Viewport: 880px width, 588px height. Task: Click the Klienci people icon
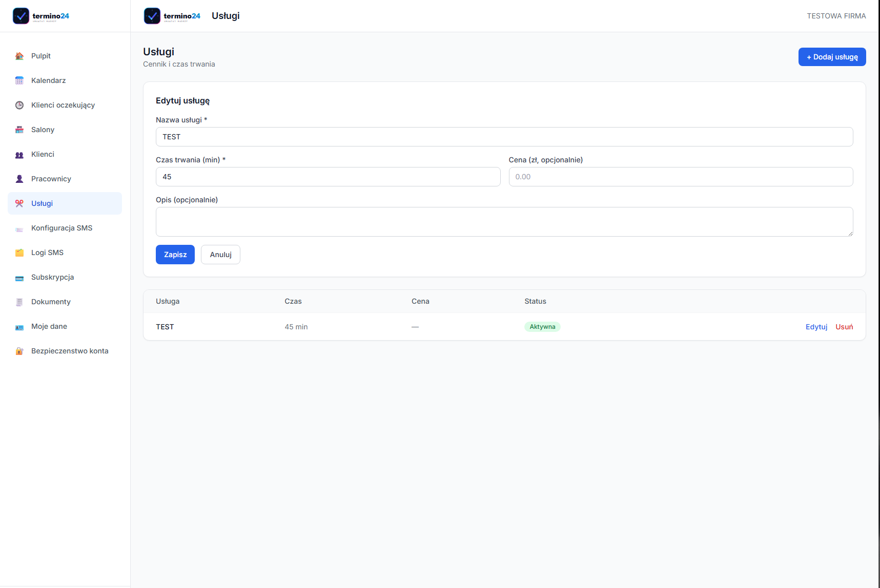coord(19,154)
